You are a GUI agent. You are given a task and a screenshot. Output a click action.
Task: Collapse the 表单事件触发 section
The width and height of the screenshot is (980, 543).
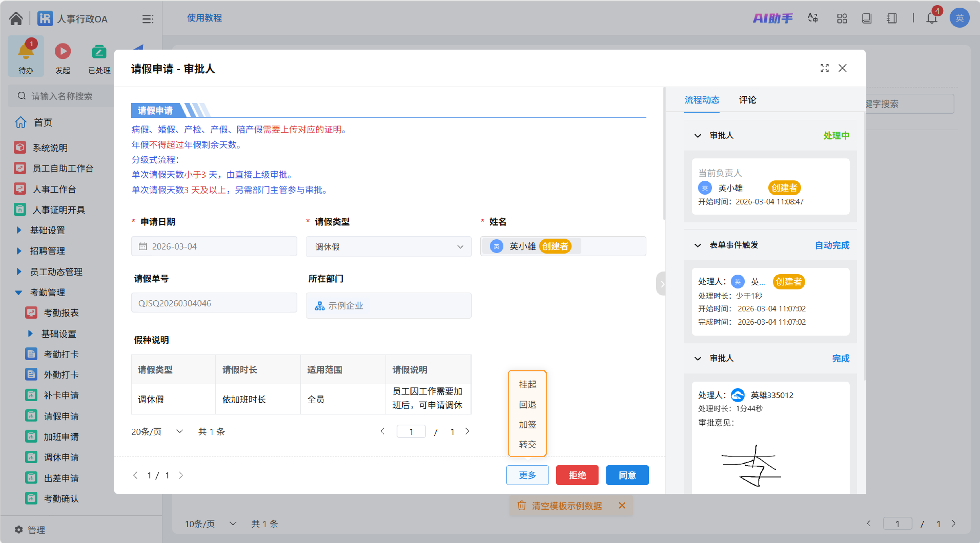click(x=697, y=245)
